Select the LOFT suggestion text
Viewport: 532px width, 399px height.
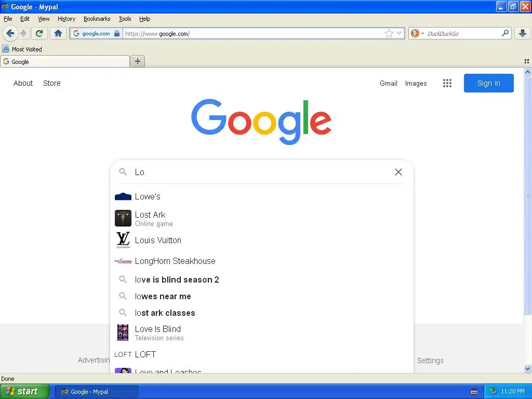(x=145, y=354)
